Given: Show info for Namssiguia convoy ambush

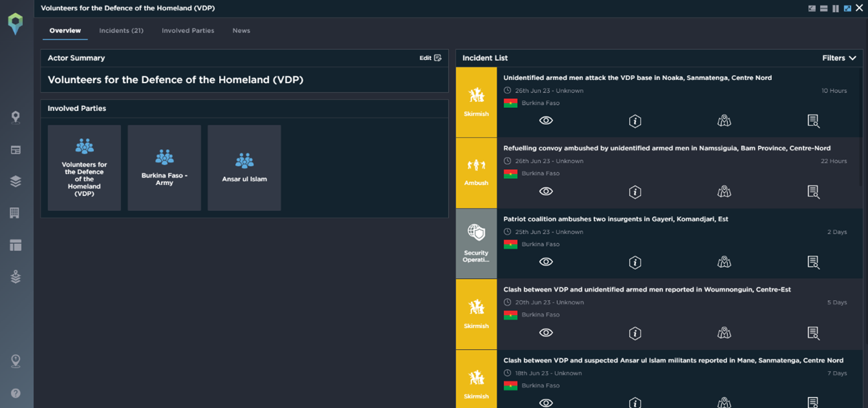Looking at the screenshot, I should pos(635,192).
